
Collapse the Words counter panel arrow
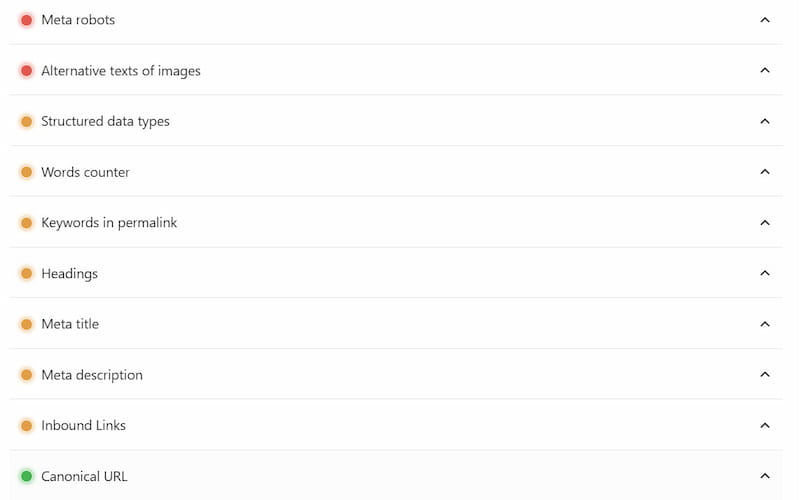765,172
